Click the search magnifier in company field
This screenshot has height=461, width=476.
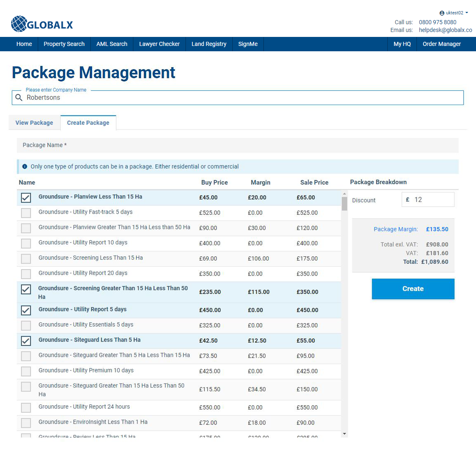click(18, 98)
